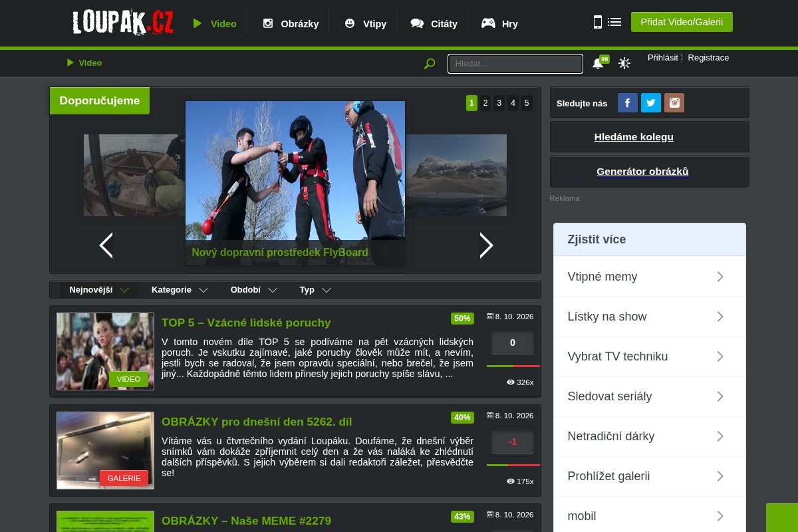The width and height of the screenshot is (798, 532).
Task: Click the green search magnifier icon
Action: coord(430,63)
